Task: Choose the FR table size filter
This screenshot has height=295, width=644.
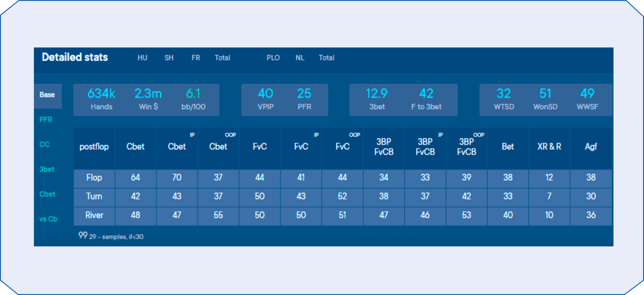Action: 195,58
